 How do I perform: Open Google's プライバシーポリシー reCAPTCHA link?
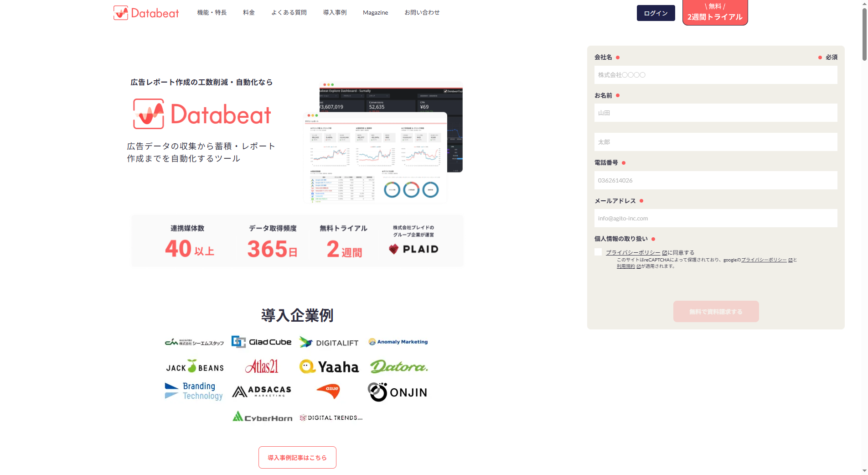[764, 260]
